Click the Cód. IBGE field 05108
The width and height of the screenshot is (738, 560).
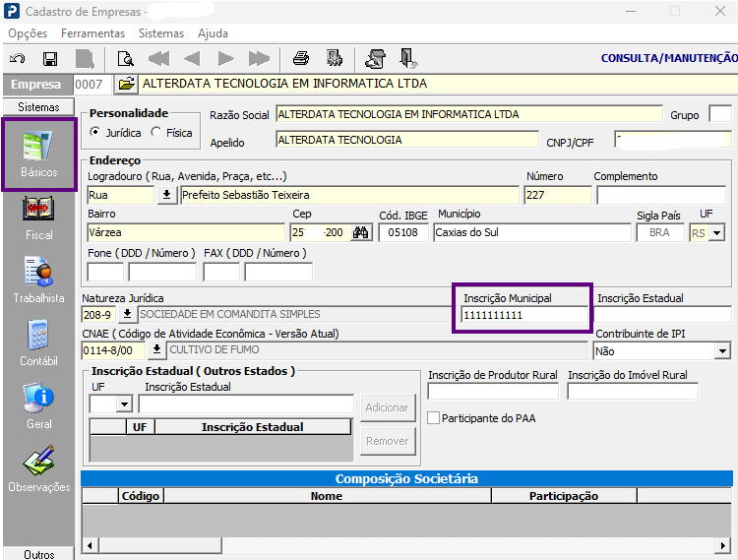403,232
